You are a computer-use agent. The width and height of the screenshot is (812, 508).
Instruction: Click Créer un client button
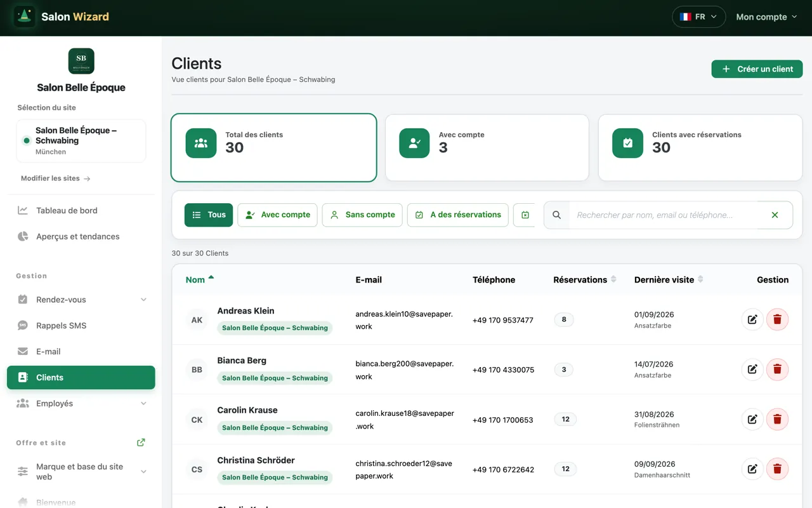pos(757,69)
